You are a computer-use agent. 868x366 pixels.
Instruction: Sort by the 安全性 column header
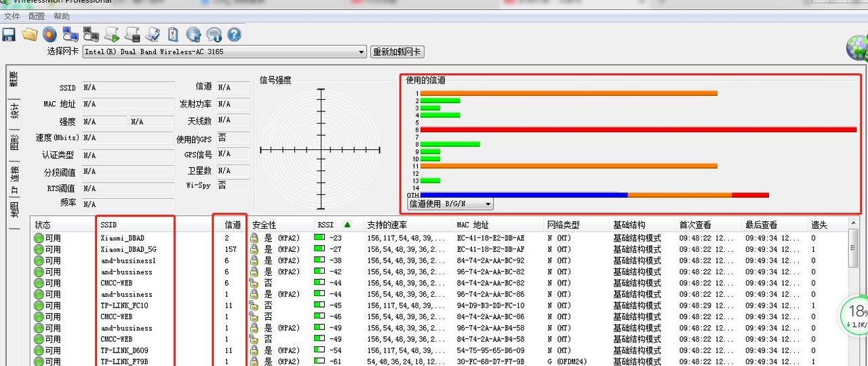[x=280, y=225]
